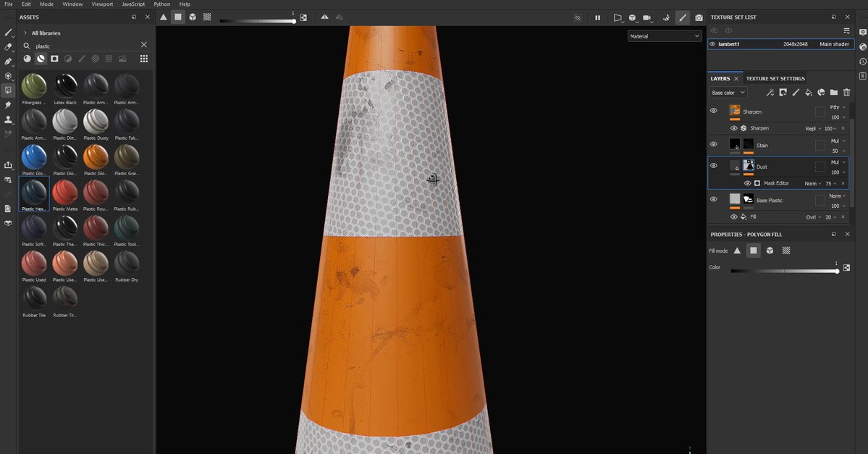Open the Python menu

[x=162, y=4]
